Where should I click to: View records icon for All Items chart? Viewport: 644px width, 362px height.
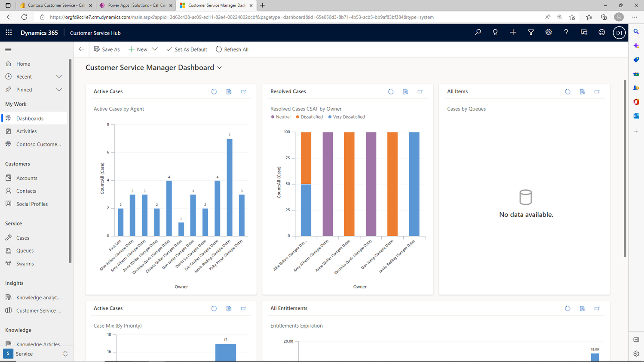[582, 92]
